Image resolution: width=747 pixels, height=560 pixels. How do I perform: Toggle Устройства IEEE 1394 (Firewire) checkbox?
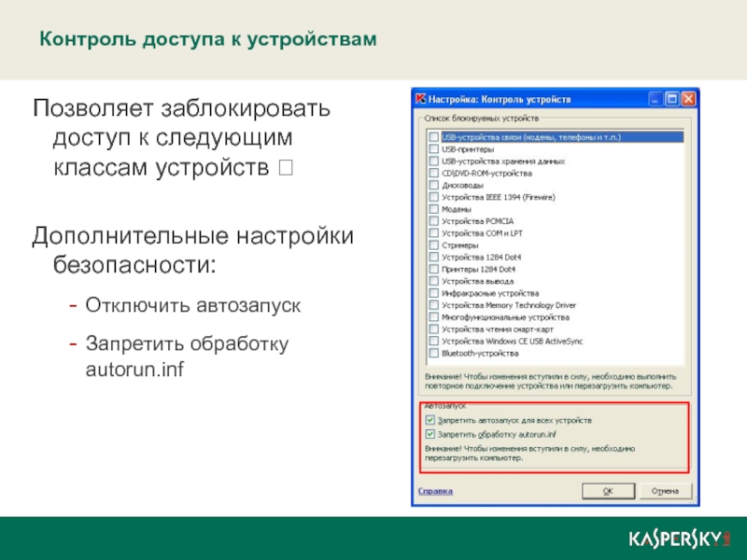(x=433, y=197)
